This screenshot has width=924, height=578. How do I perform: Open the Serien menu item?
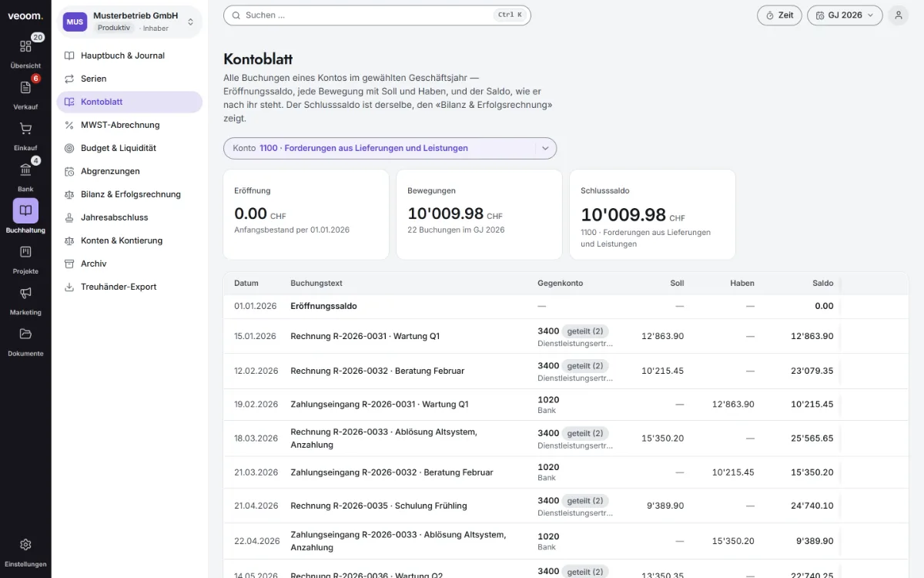(x=129, y=79)
